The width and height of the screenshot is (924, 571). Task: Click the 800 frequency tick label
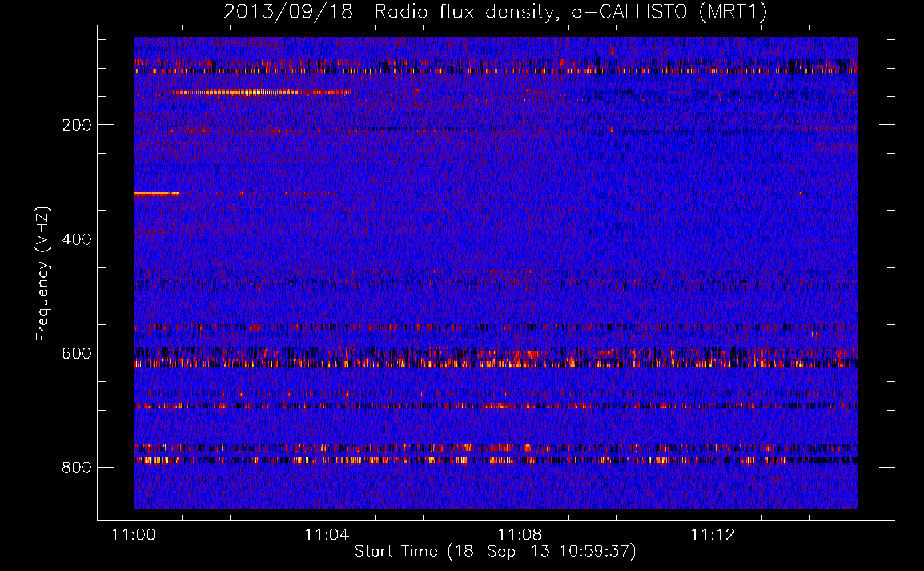click(77, 468)
